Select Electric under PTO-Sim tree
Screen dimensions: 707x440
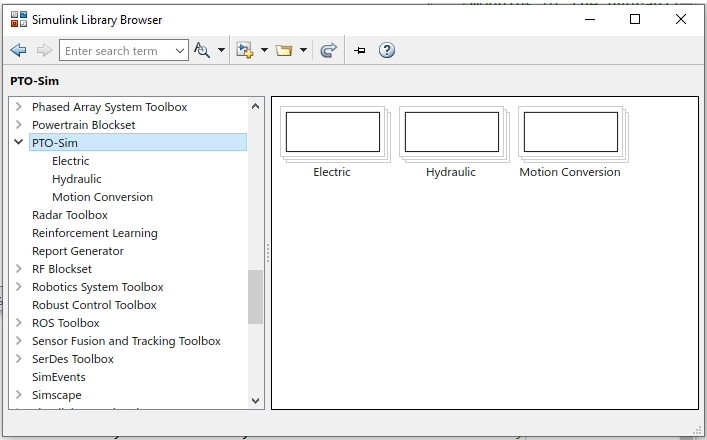[x=71, y=161]
